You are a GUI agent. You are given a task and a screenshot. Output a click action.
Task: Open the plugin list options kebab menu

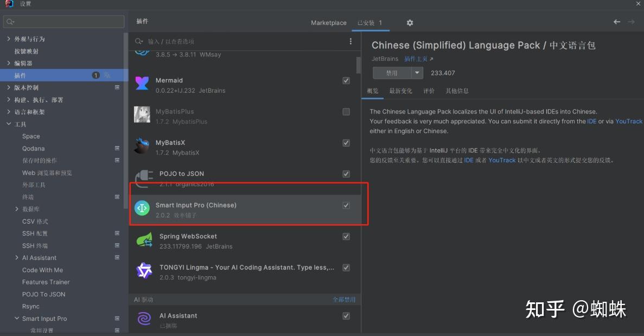pos(350,41)
